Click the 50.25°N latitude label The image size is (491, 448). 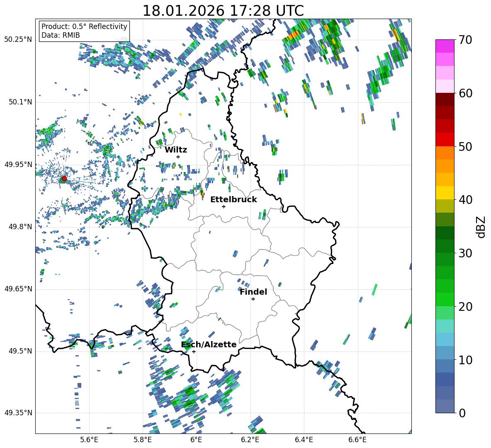point(18,40)
